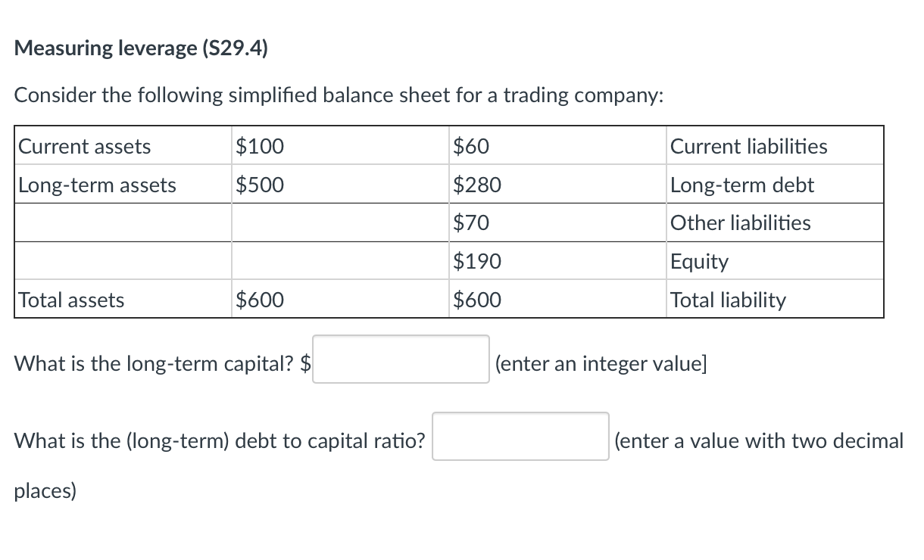Select the Current assets cell in the table
This screenshot has width=924, height=560.
pyautogui.click(x=86, y=146)
